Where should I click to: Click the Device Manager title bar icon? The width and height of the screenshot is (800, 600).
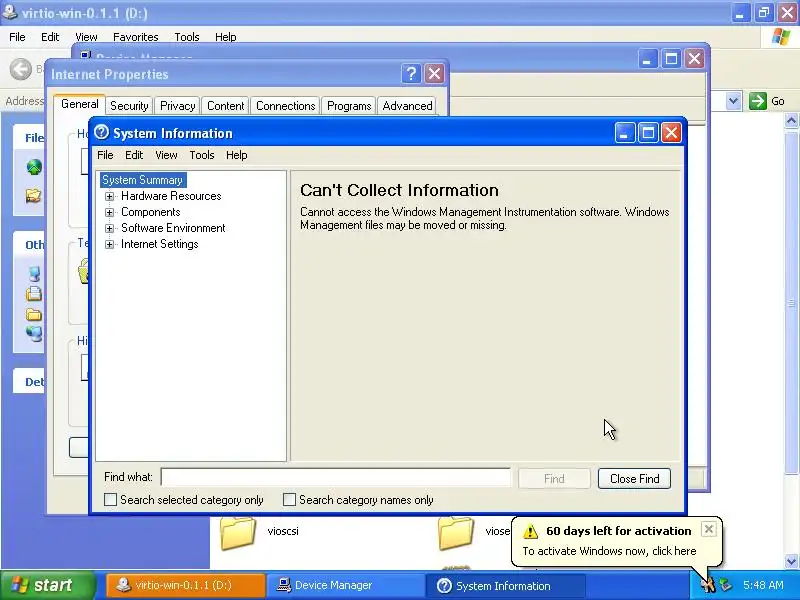pyautogui.click(x=85, y=55)
